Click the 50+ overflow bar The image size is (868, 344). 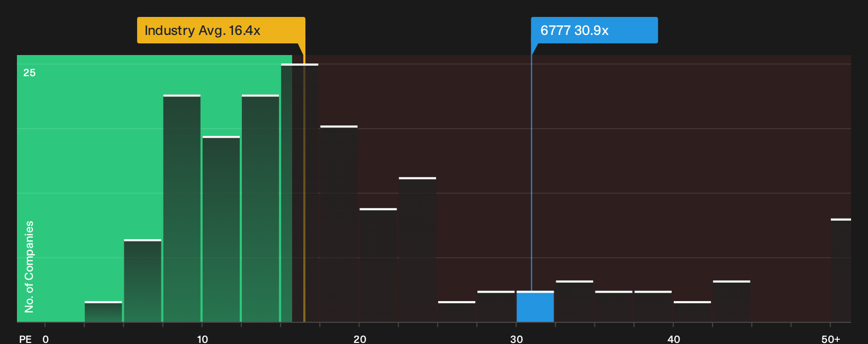pos(840,270)
